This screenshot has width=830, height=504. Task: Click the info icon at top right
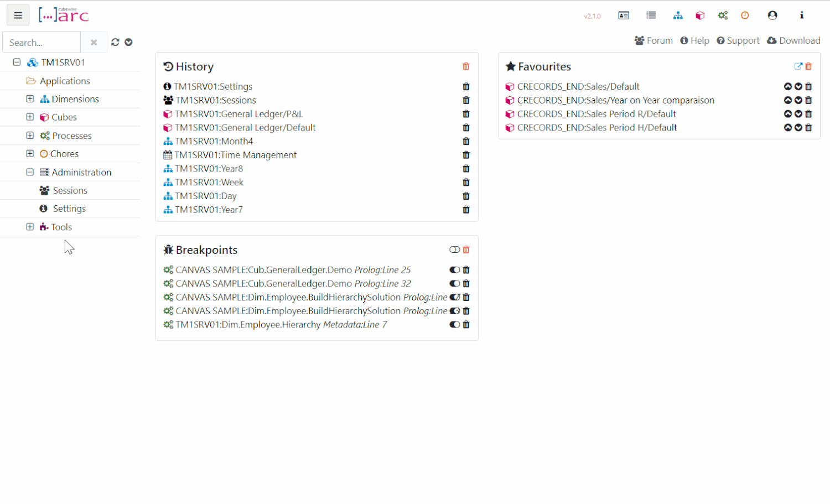tap(801, 15)
